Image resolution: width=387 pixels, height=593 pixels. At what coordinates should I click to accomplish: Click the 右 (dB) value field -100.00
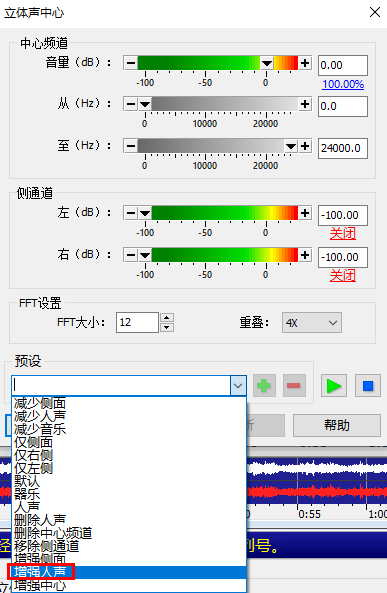343,257
